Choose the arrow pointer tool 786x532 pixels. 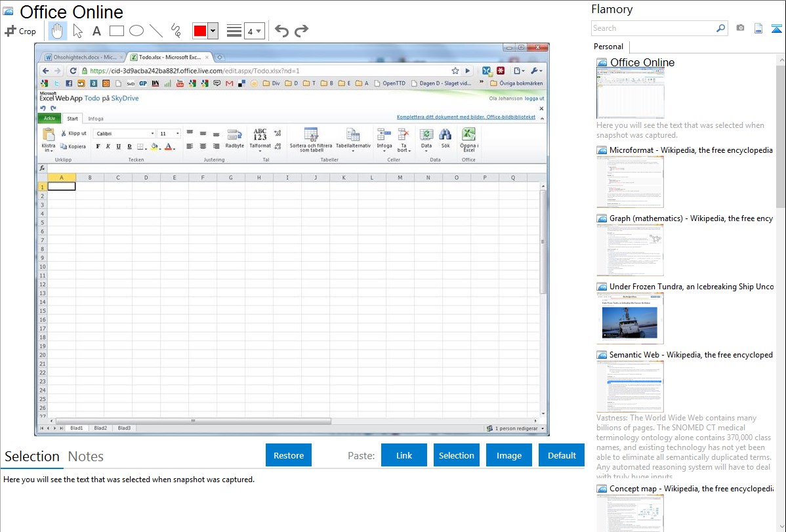(77, 31)
